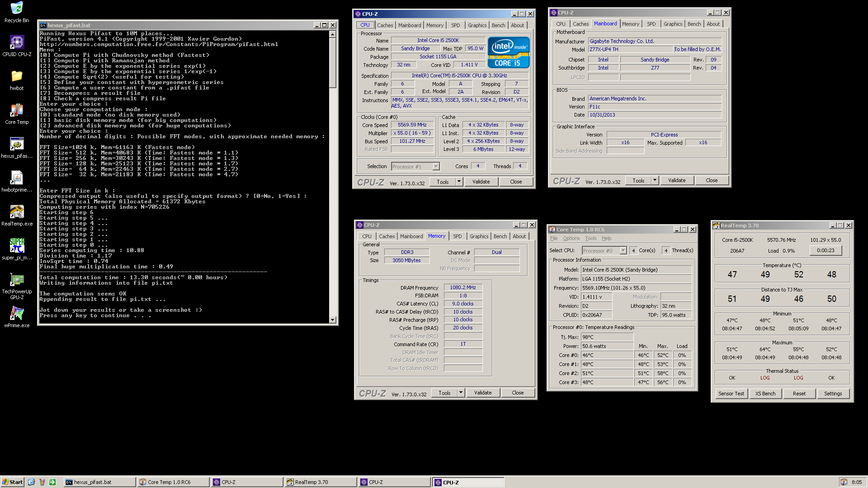Switch to CPU tab in CPU-Z Memory window

click(367, 236)
